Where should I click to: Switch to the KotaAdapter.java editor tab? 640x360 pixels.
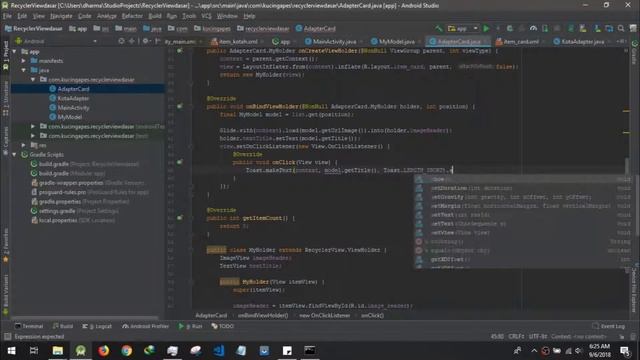coord(583,42)
